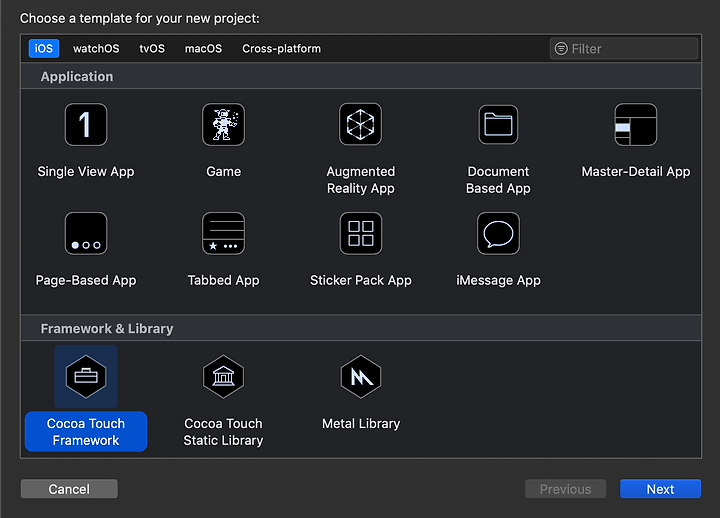Click the "Sticker Pack App" label

(x=360, y=280)
